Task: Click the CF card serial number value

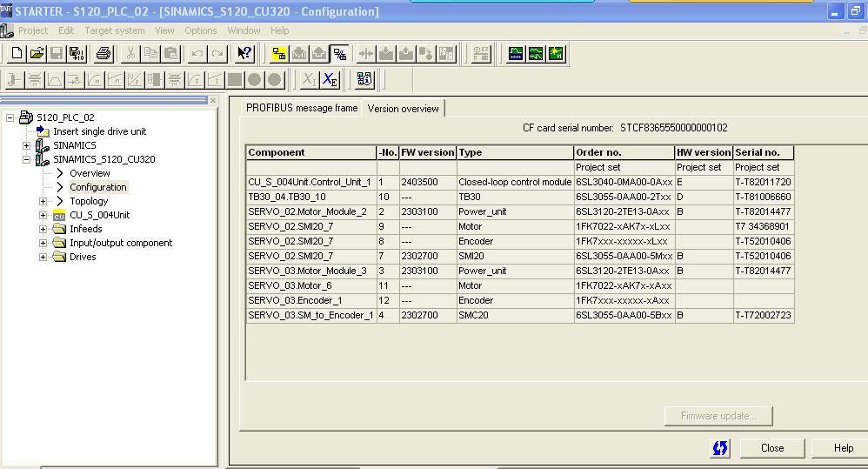Action: point(674,128)
